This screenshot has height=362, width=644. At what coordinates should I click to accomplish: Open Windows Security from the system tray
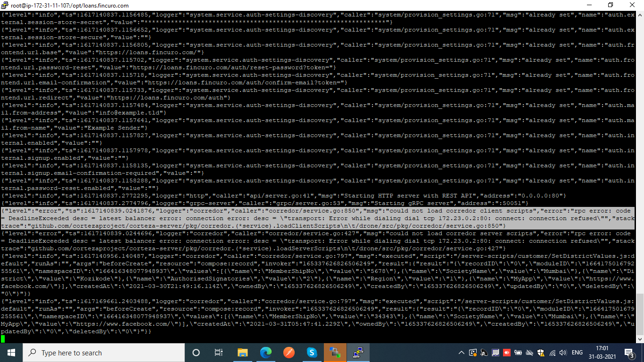540,353
